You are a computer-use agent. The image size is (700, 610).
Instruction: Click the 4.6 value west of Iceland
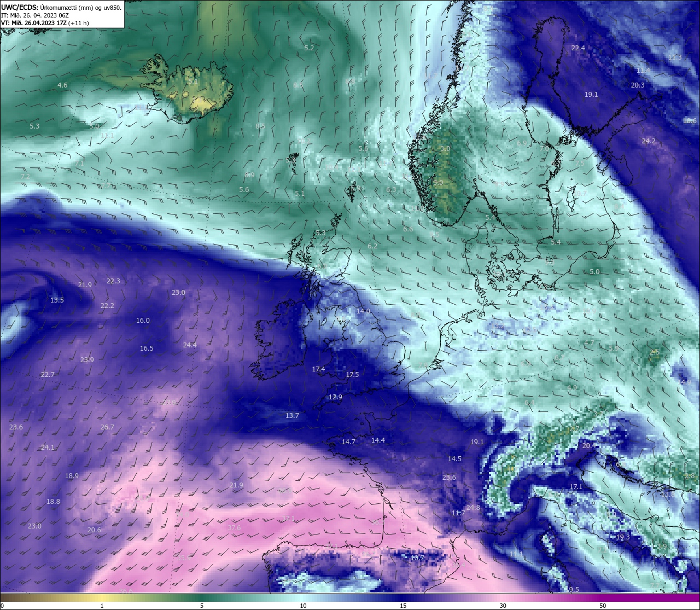tap(62, 85)
